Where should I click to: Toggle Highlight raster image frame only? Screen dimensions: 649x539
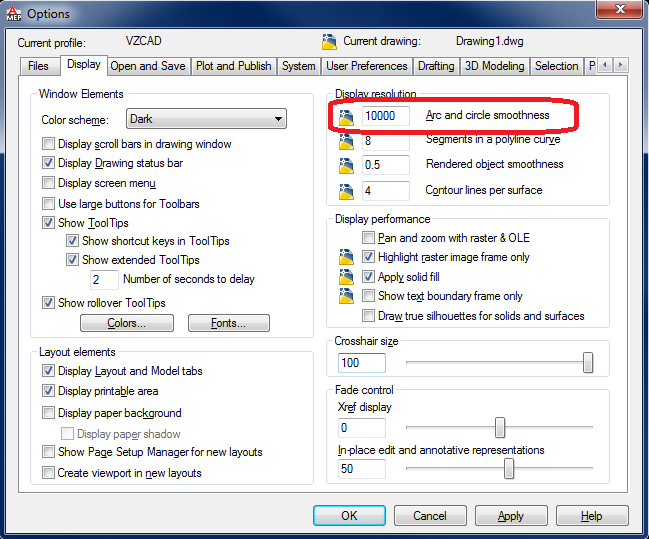click(368, 257)
